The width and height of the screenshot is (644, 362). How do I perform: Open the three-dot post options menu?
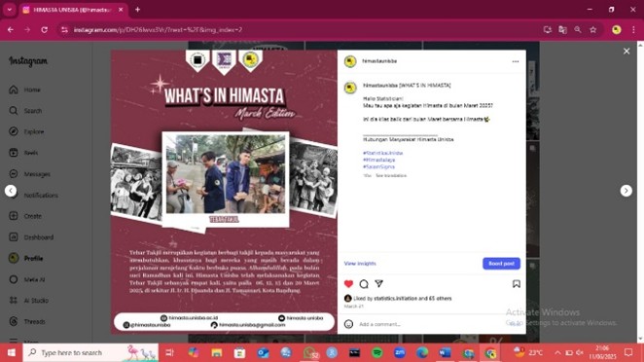516,61
